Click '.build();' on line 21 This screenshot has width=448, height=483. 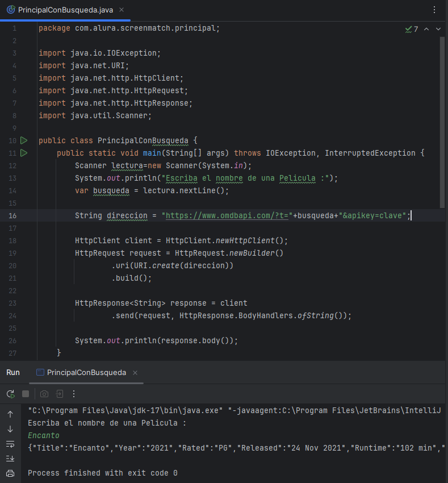[132, 278]
